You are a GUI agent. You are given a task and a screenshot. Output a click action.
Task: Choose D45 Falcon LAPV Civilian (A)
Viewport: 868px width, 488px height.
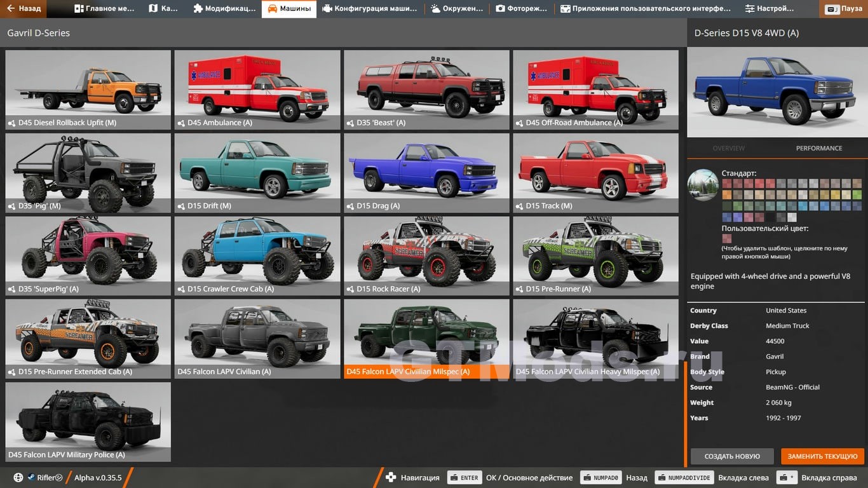257,339
